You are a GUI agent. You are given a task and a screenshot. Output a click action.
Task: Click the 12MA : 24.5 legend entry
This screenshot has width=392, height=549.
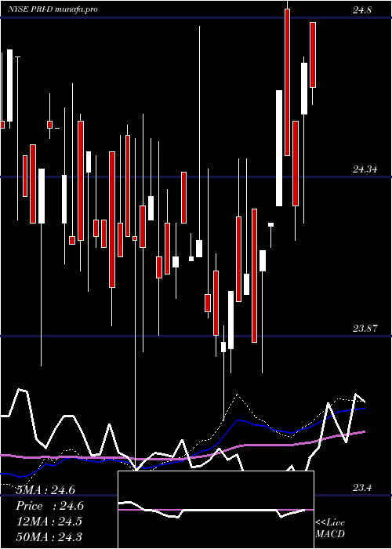tap(49, 522)
